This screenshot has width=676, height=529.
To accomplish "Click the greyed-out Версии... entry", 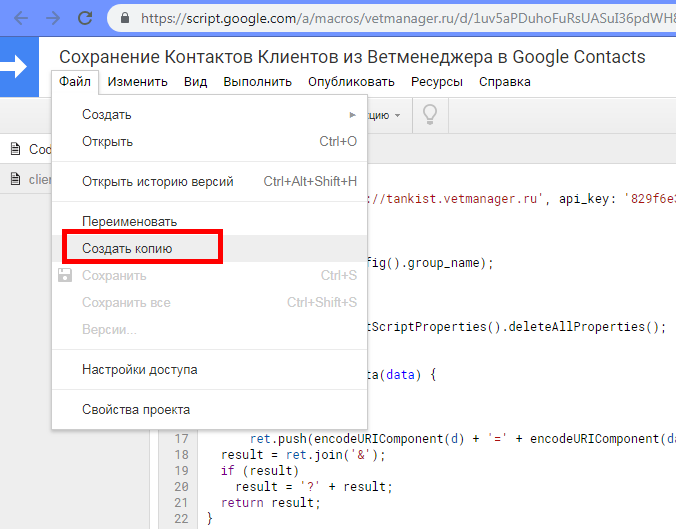I will tap(210, 329).
